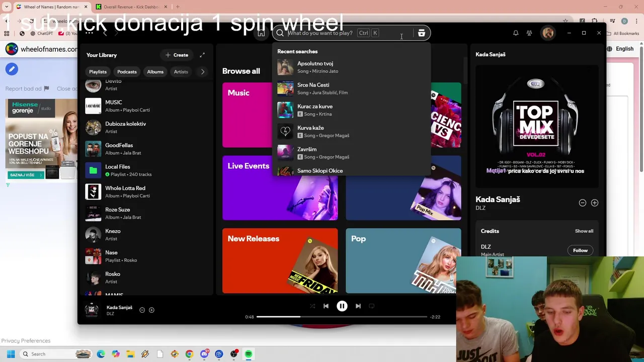
Task: Click minus icon in Now Playing panel
Action: 582,203
